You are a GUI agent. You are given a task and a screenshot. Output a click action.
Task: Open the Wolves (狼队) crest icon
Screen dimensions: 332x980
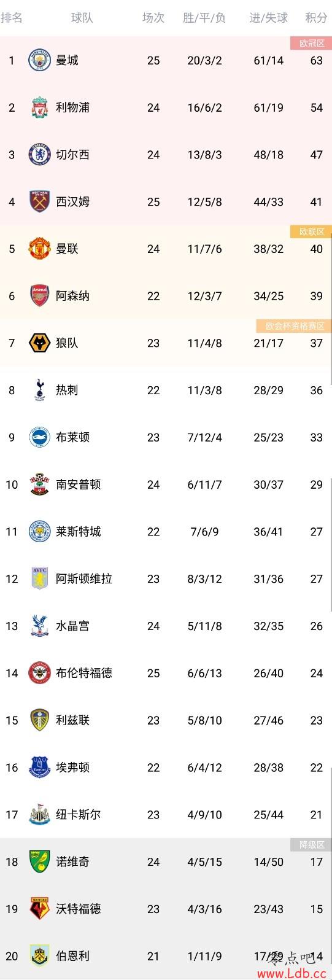coord(39,343)
